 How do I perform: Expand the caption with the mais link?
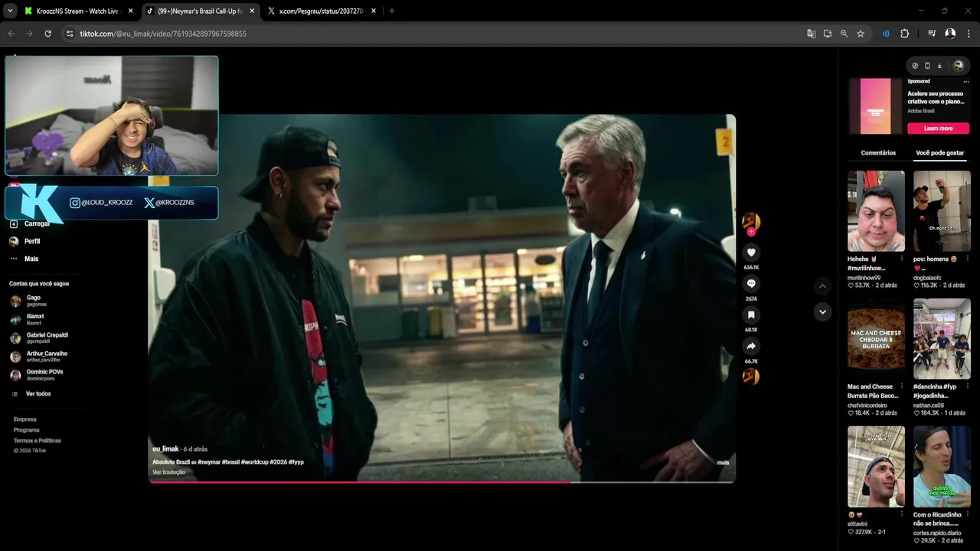723,462
